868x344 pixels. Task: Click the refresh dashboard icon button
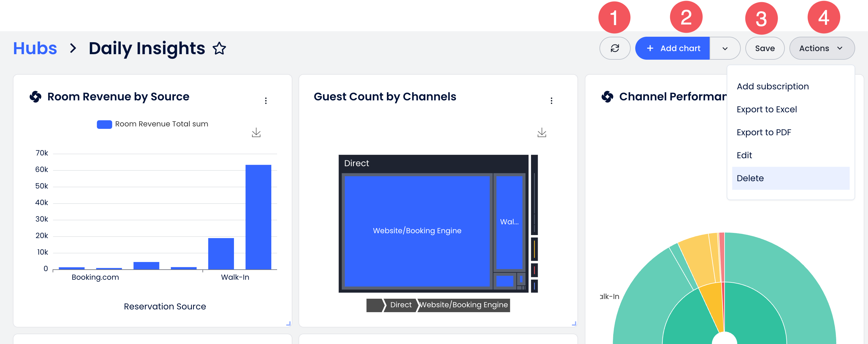[x=615, y=48]
